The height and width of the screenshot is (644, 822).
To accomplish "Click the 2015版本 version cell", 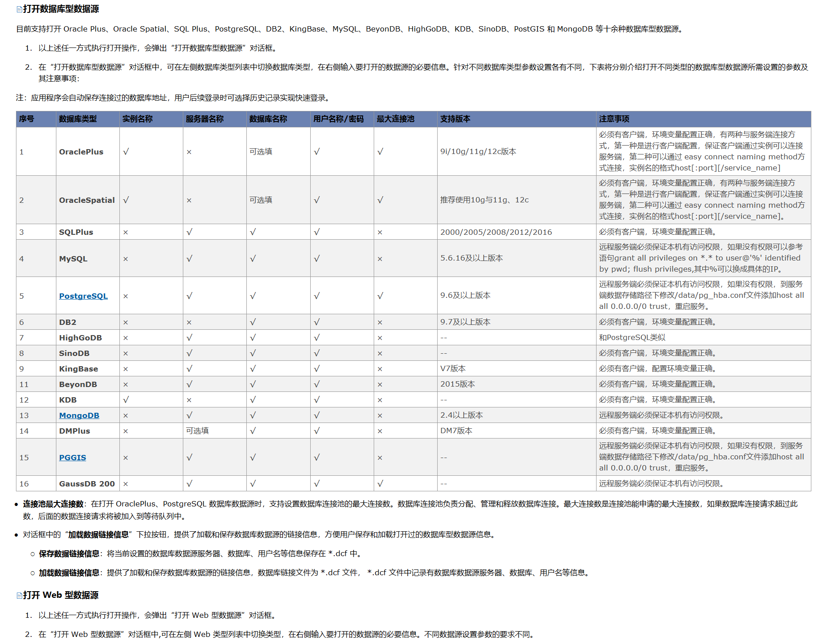I will (517, 384).
